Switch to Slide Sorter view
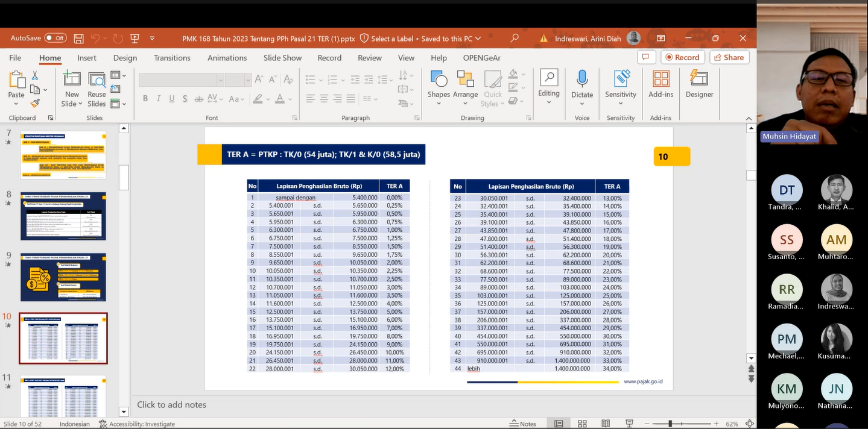Screen dimensions: 868x429 click(582, 424)
